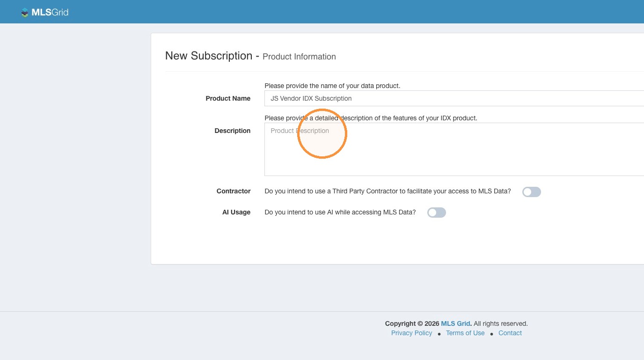644x360 pixels.
Task: Click the Product Information subtitle text
Action: 299,57
